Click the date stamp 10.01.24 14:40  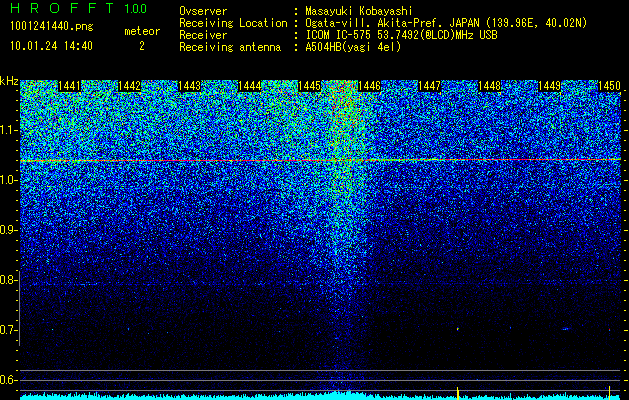[x=51, y=46]
